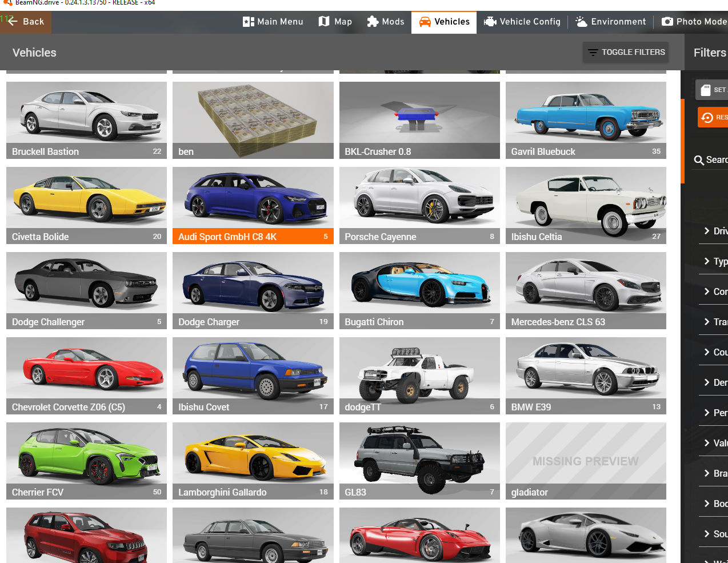The image size is (728, 563).
Task: Select the Mercedes-benz CLS 63 vehicle
Action: (x=586, y=290)
